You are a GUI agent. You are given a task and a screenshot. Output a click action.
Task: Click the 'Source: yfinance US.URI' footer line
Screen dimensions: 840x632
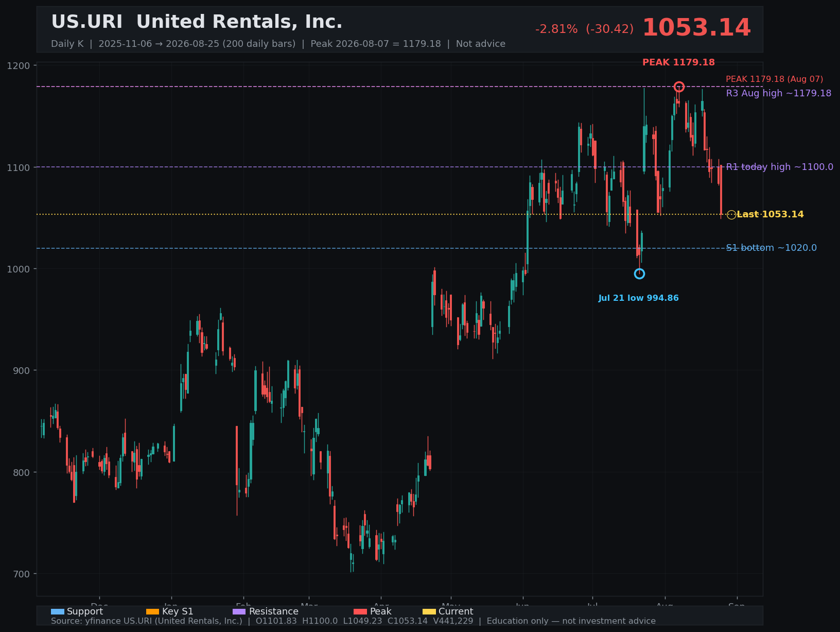point(353,621)
